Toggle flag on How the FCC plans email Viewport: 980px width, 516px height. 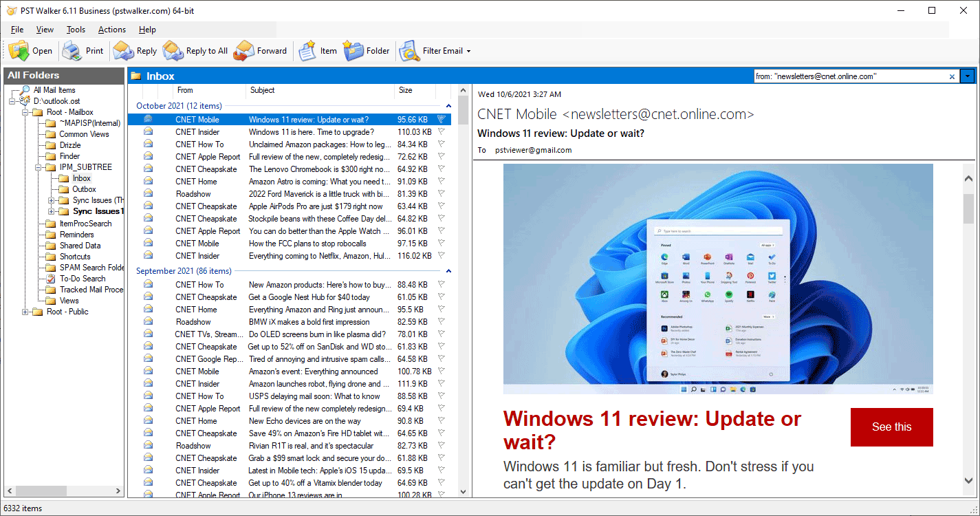coord(442,244)
